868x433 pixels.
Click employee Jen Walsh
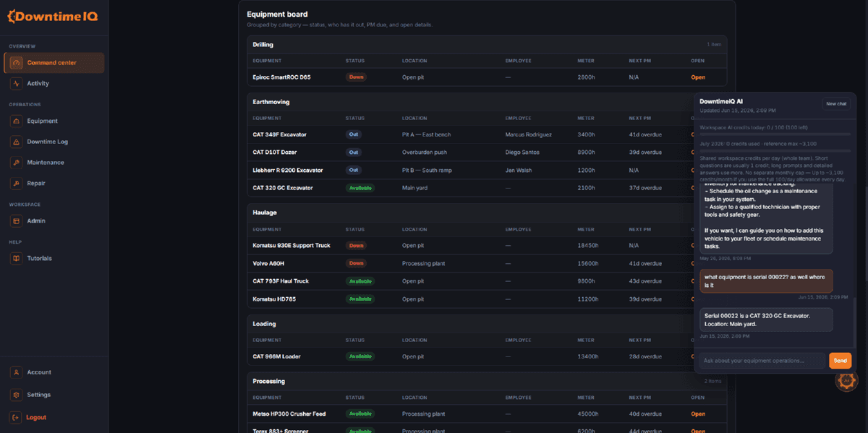519,170
